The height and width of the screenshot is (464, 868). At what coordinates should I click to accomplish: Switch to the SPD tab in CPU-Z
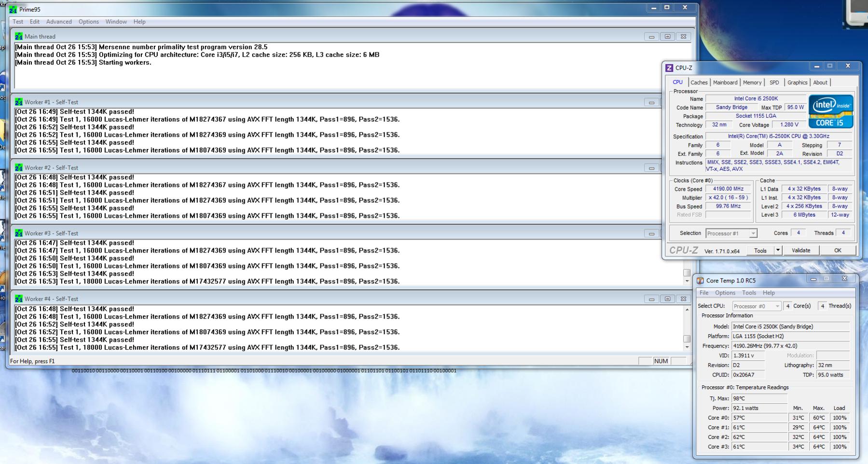[774, 83]
